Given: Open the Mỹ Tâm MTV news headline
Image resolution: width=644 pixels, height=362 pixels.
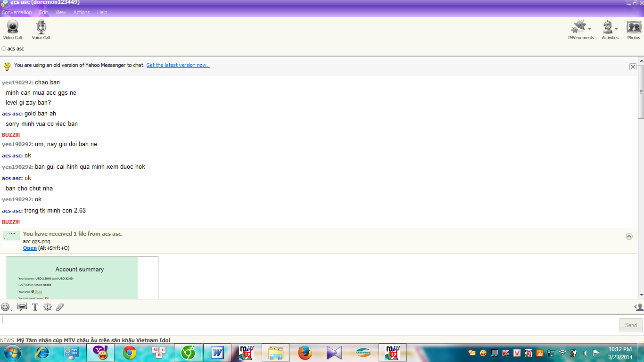Looking at the screenshot, I should [93, 340].
